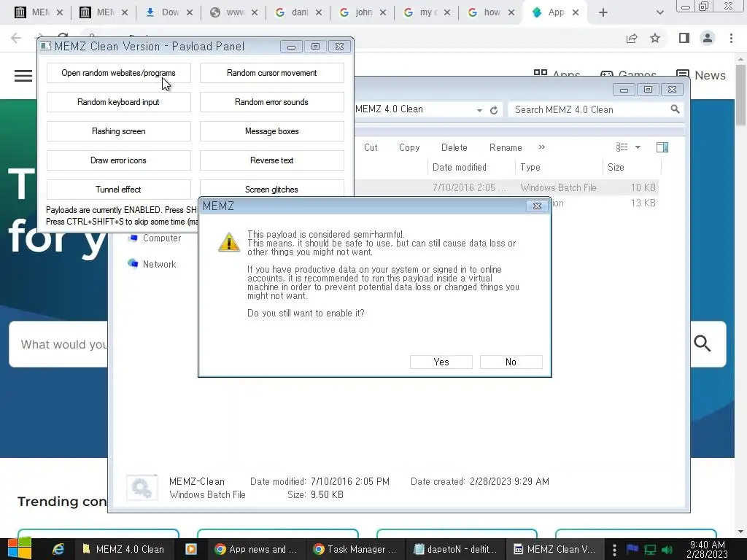Switch to MEMZ Clean V... taskbar item
This screenshot has height=560, width=747.
[x=555, y=549]
